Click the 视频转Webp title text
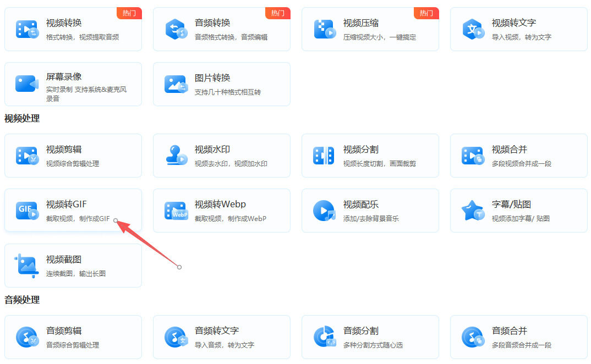 coord(220,204)
